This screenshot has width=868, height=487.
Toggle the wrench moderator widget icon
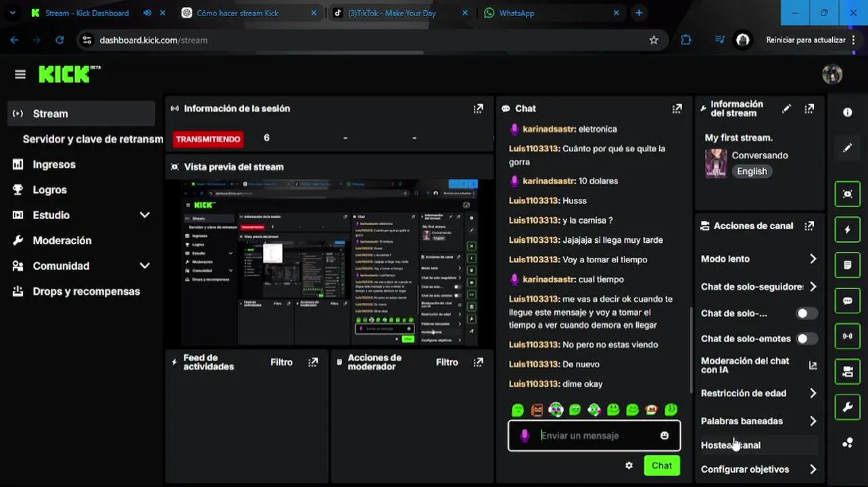(848, 407)
